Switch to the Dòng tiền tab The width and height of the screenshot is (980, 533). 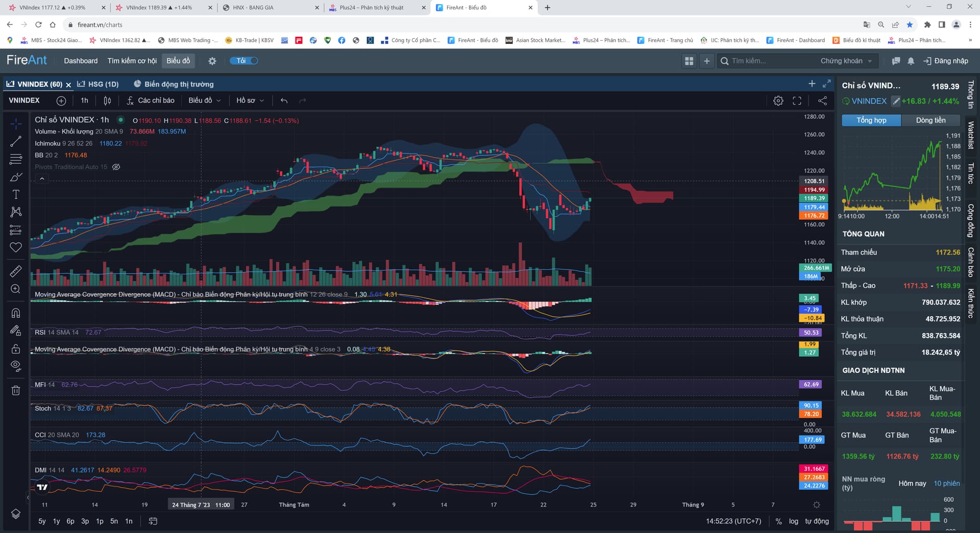click(x=930, y=120)
